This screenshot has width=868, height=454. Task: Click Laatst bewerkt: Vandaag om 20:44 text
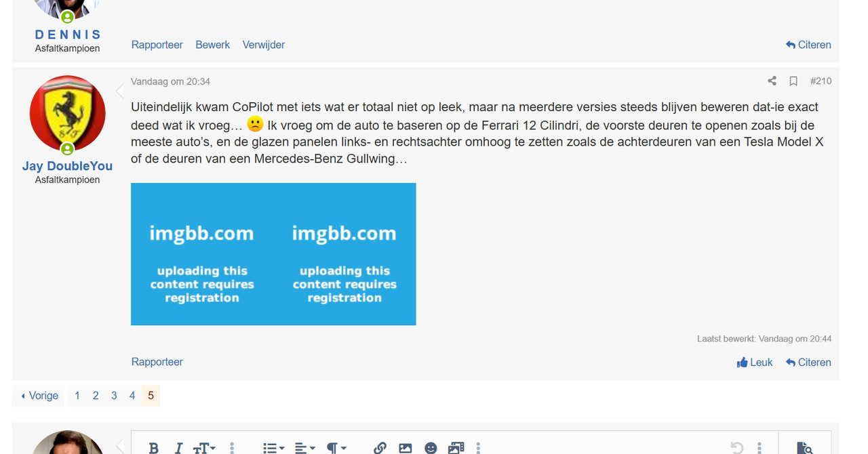click(764, 339)
